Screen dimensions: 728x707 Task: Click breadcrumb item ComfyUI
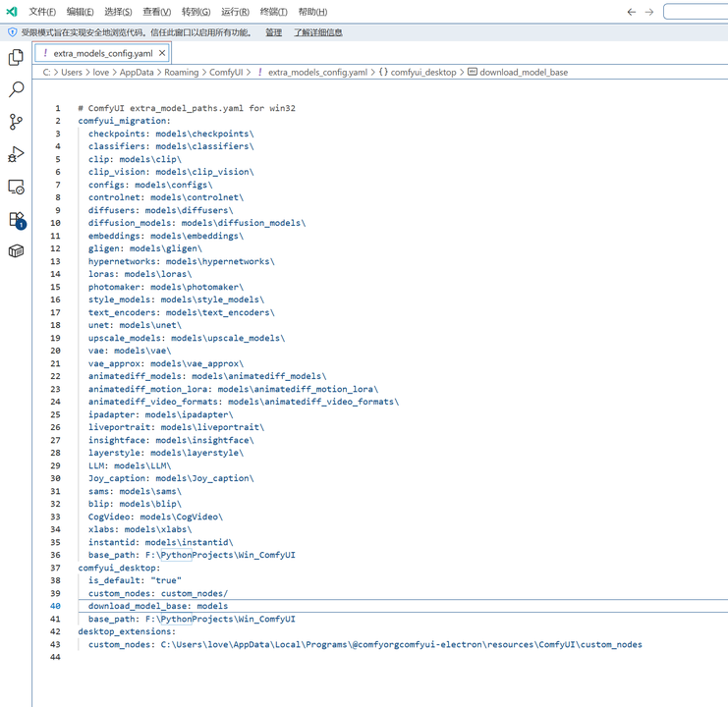(x=226, y=73)
